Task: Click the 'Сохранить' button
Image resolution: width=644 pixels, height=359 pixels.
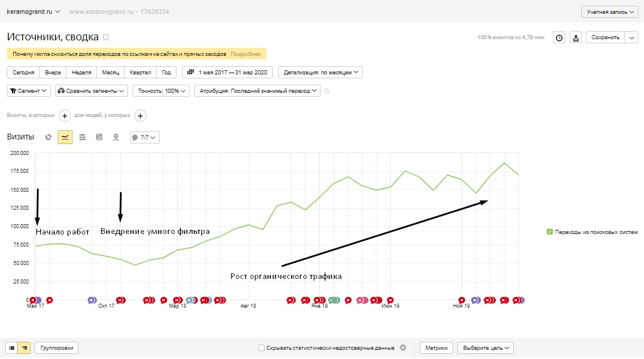Action: tap(605, 37)
